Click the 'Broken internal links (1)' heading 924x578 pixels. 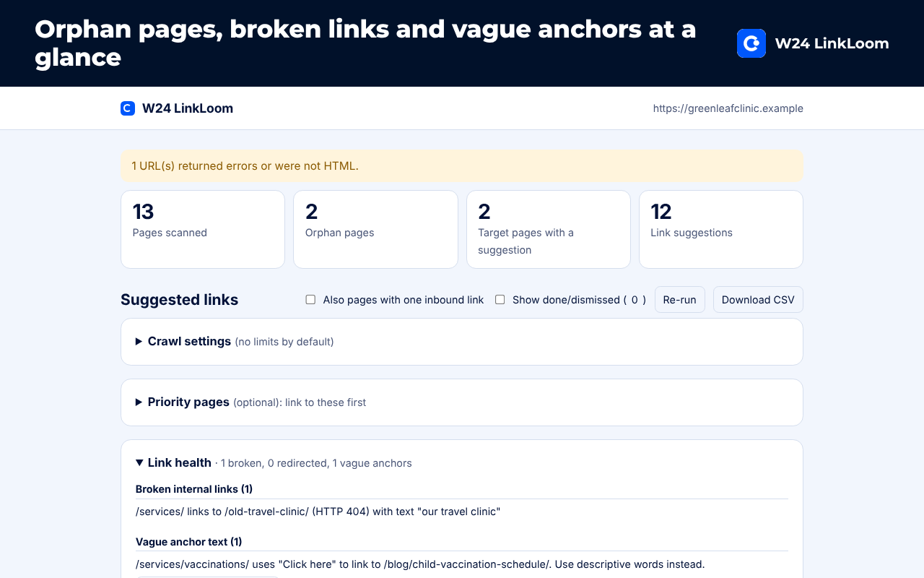click(194, 489)
